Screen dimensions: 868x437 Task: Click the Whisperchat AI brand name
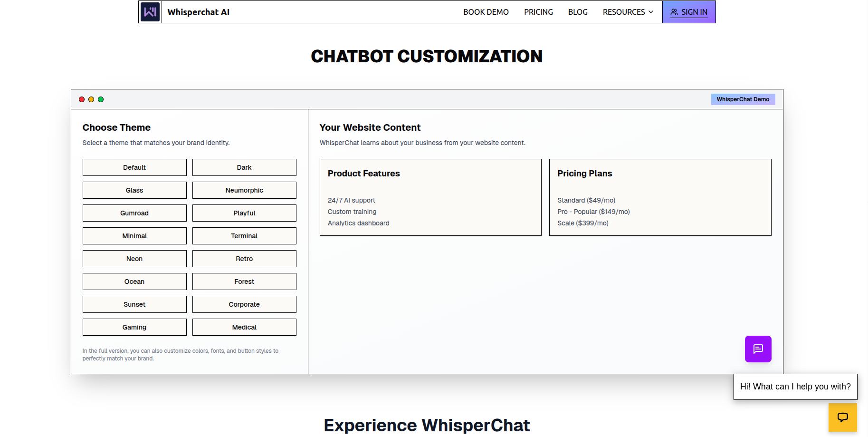(x=199, y=12)
